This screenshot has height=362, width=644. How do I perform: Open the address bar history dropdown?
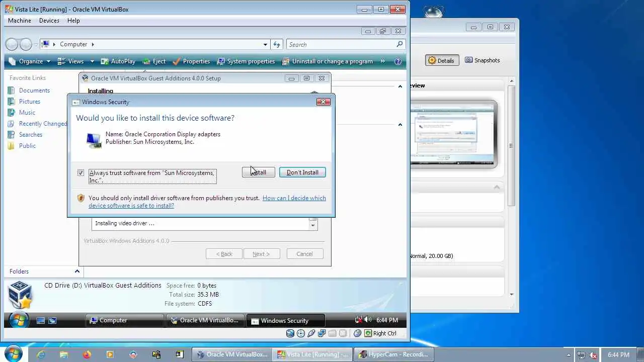point(265,44)
